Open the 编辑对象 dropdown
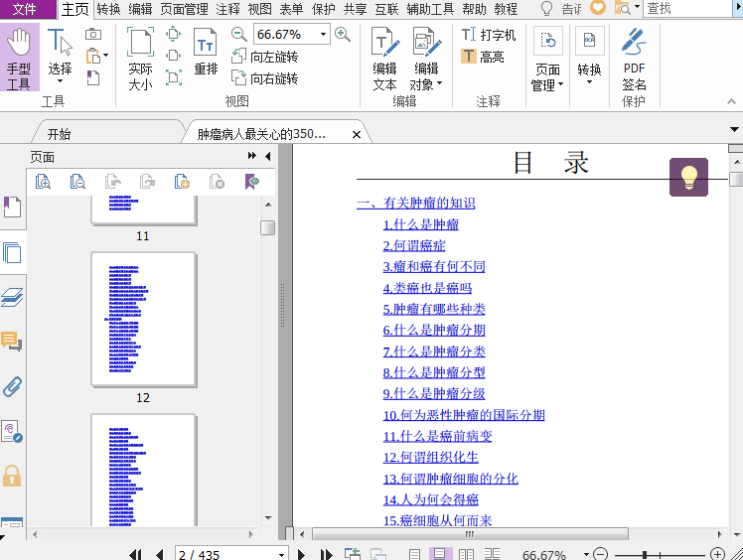 click(x=439, y=83)
